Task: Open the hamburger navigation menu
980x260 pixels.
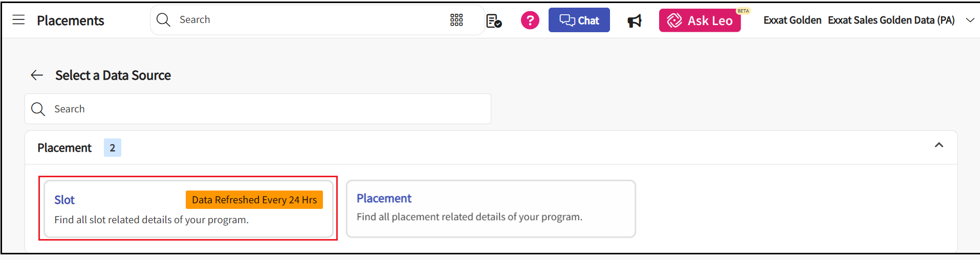Action: click(x=18, y=20)
